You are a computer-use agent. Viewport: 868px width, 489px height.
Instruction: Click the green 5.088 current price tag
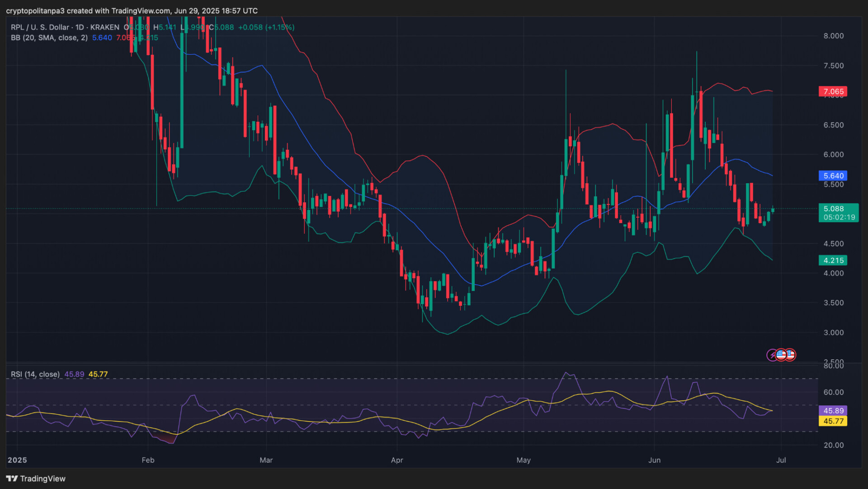(834, 209)
